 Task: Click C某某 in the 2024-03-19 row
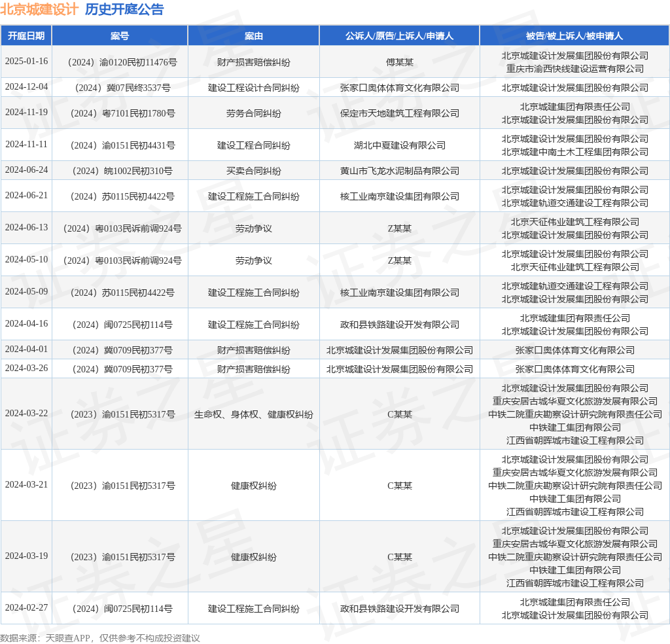(x=400, y=557)
